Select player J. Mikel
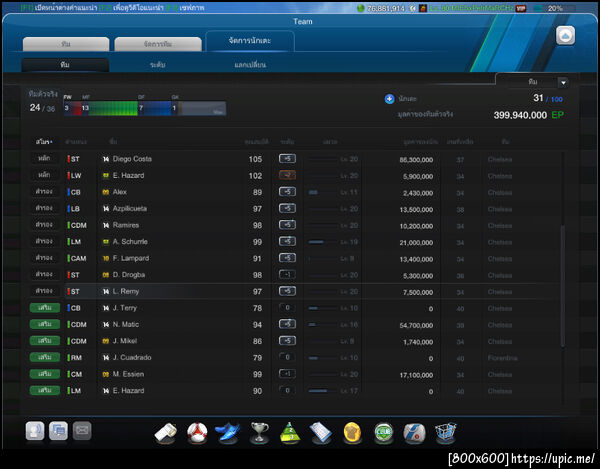Viewport: 600px width, 469px height. tap(125, 341)
